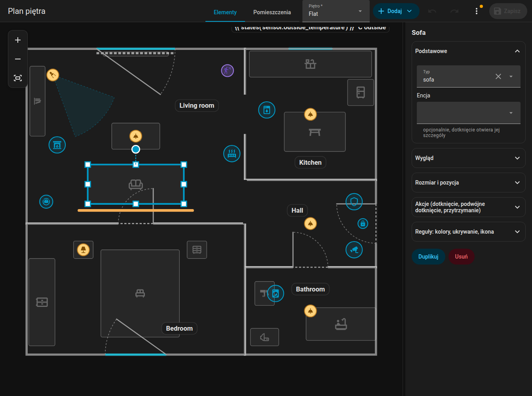Select the radiator heater icon
This screenshot has width=532, height=396.
(x=232, y=154)
